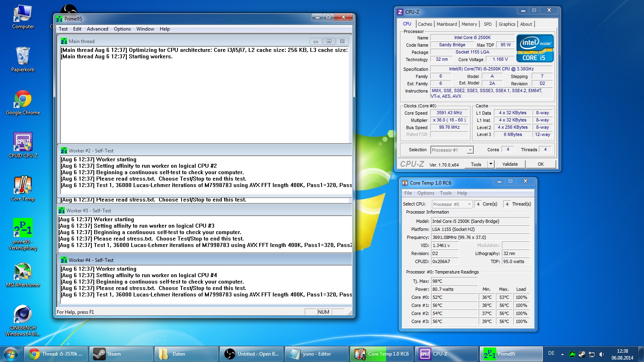Click the Steam tray icon
This screenshot has width=644, height=362.
point(582,354)
